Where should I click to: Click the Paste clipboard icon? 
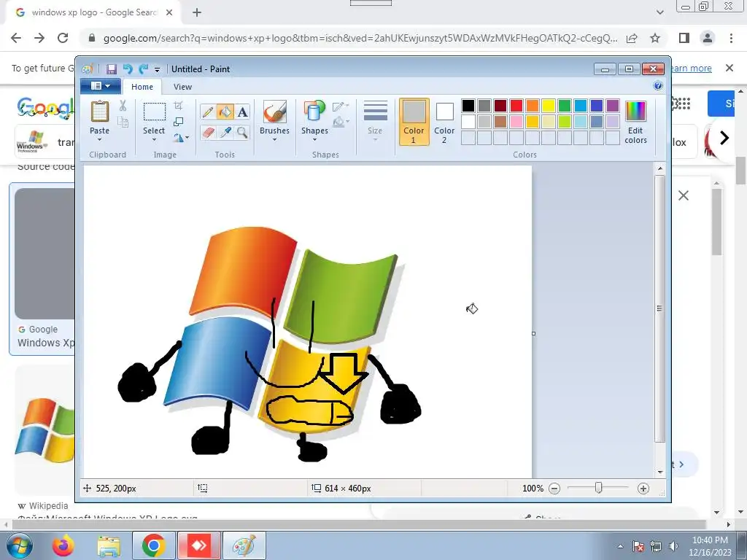(x=99, y=112)
